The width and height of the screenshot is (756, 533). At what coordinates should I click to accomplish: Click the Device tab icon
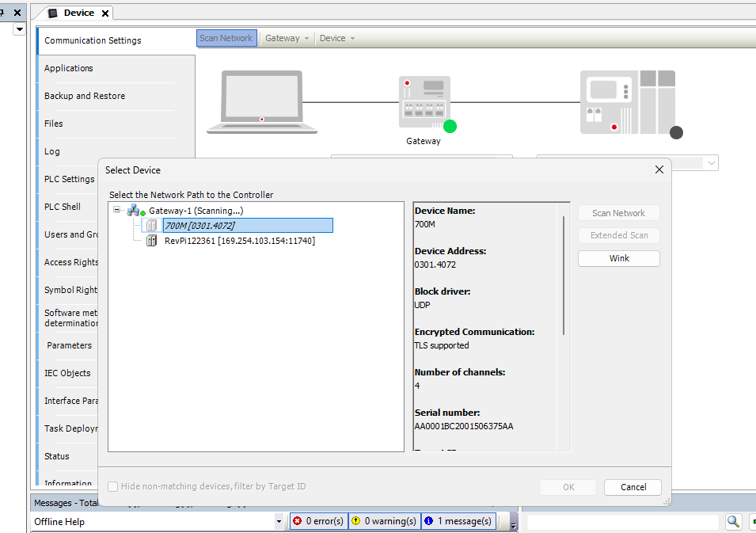tap(54, 13)
